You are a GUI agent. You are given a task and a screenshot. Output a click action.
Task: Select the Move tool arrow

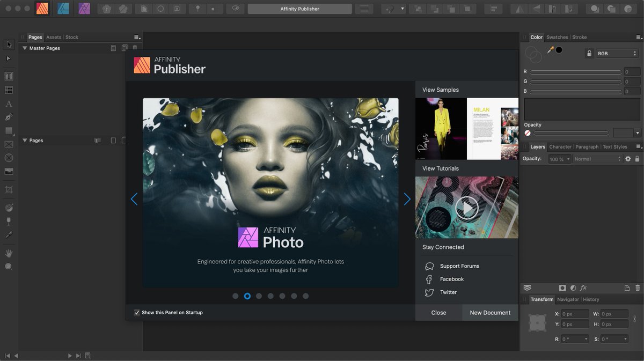(9, 44)
